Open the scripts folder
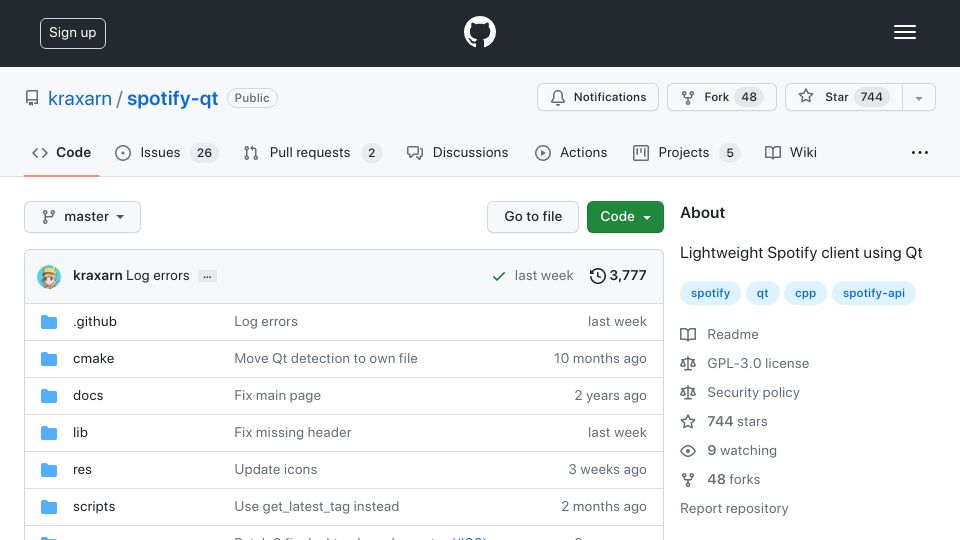The height and width of the screenshot is (540, 960). [x=94, y=507]
